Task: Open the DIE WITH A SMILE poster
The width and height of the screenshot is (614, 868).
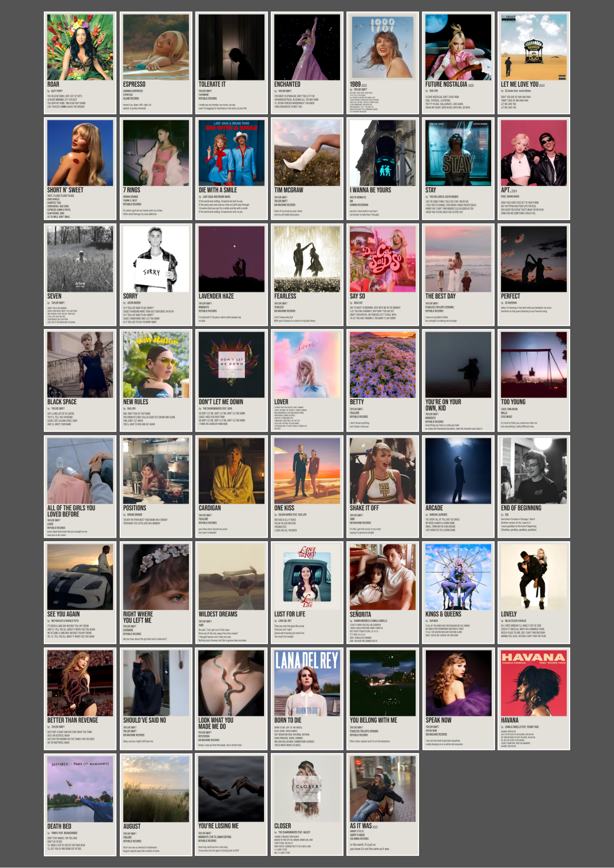Action: (231, 169)
